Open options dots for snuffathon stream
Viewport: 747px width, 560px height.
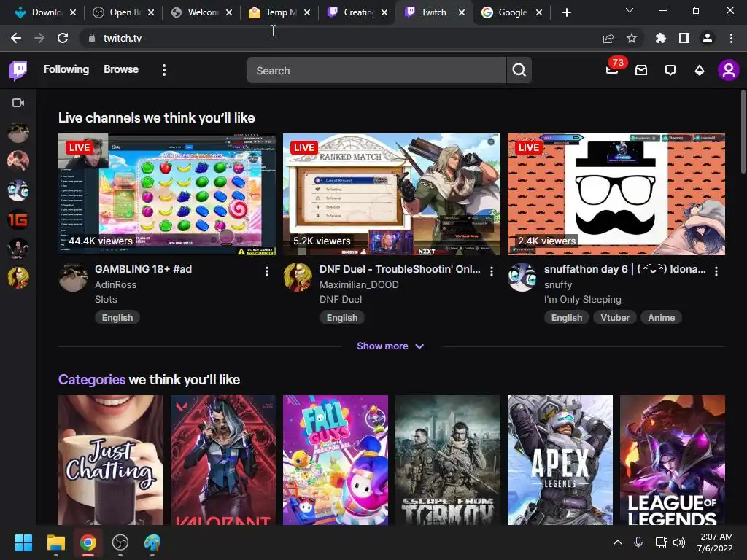coord(716,271)
